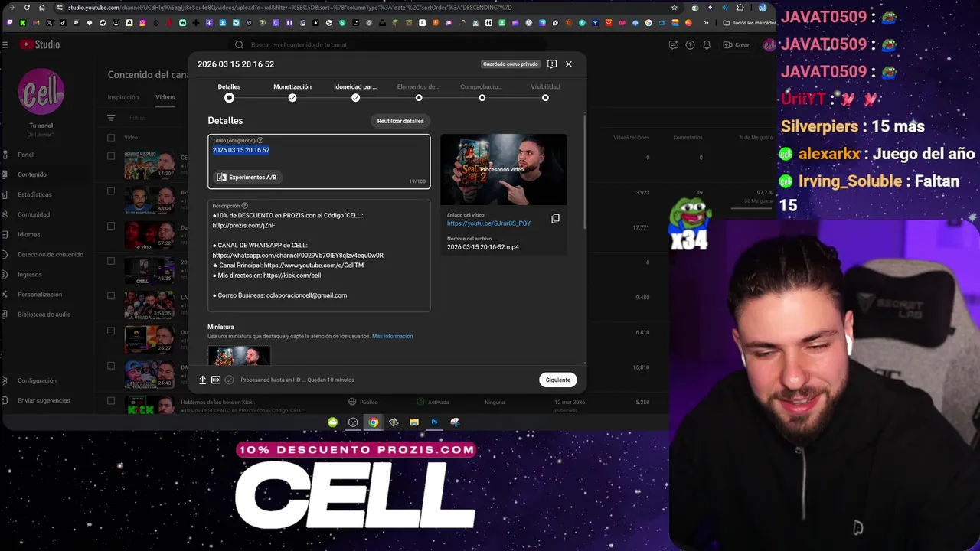Image resolution: width=980 pixels, height=551 pixels.
Task: Open the account avatar in the top right
Action: pyautogui.click(x=769, y=45)
